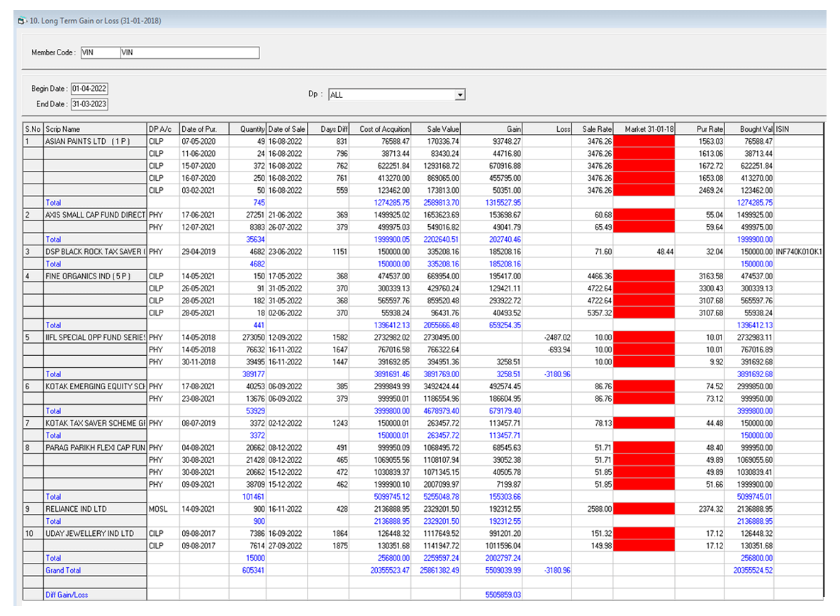
Task: Click the Market 31-01-18 column header
Action: pyautogui.click(x=644, y=129)
